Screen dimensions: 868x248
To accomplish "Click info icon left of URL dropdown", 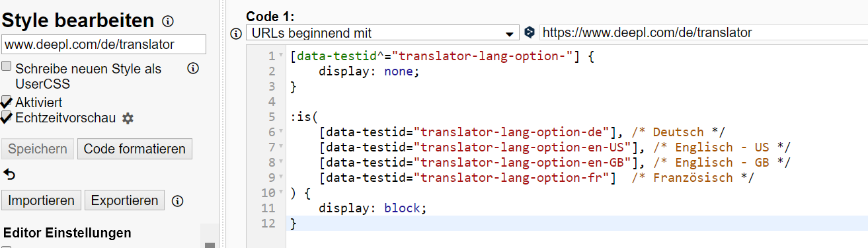I will (x=236, y=34).
